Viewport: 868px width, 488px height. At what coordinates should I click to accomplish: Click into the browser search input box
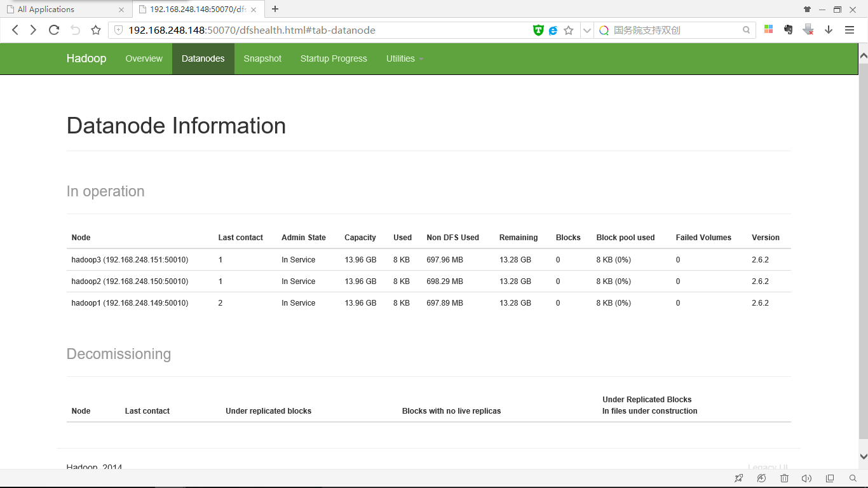click(675, 30)
